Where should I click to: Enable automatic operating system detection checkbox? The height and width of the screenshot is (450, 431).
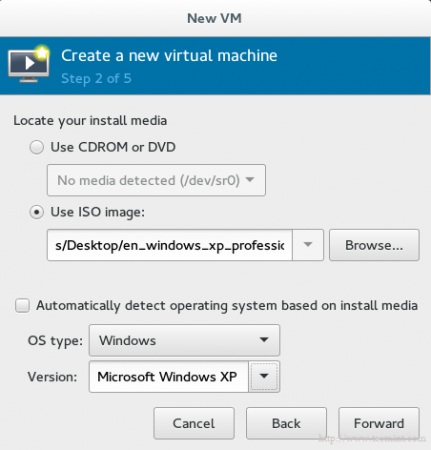[22, 305]
